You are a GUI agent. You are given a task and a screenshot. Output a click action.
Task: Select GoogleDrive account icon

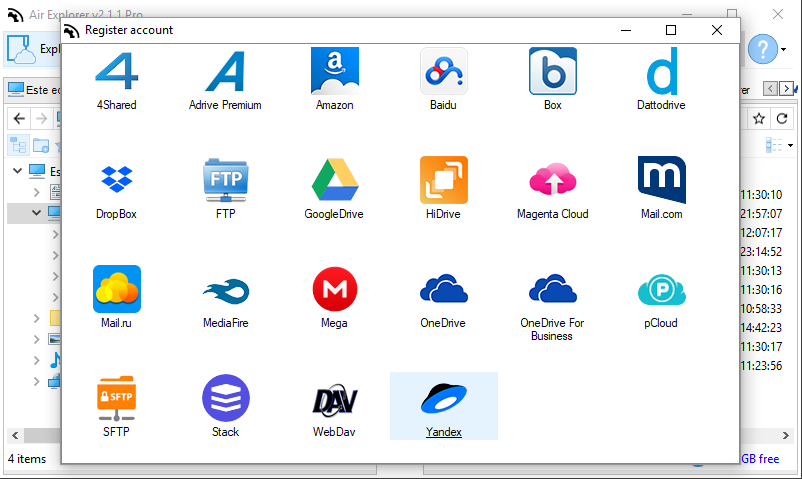tap(335, 188)
